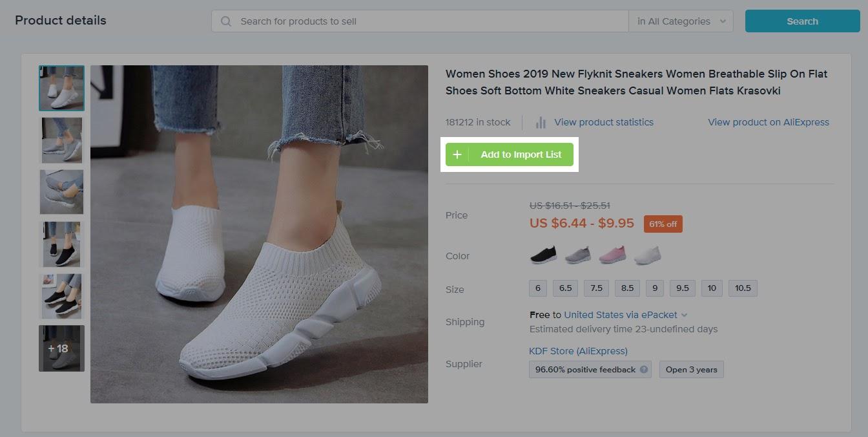Expand the shipping destination dropdown arrow
This screenshot has height=437, width=868.
685,315
